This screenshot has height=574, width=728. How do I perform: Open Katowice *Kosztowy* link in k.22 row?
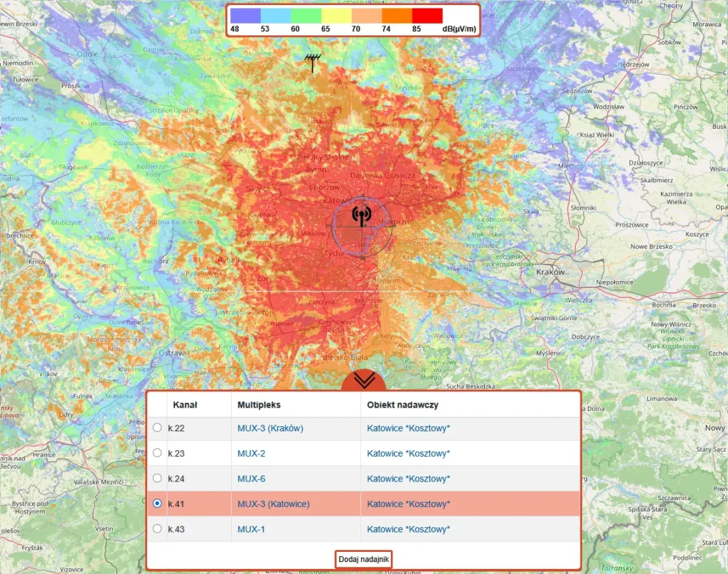point(408,428)
